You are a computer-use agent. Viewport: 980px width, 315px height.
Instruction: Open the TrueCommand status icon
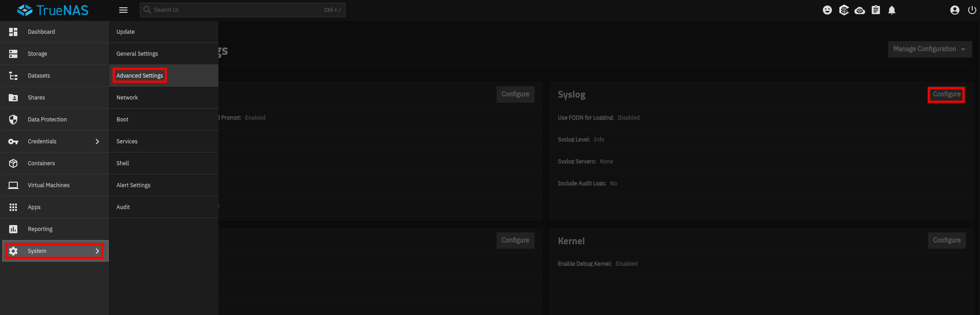(844, 10)
